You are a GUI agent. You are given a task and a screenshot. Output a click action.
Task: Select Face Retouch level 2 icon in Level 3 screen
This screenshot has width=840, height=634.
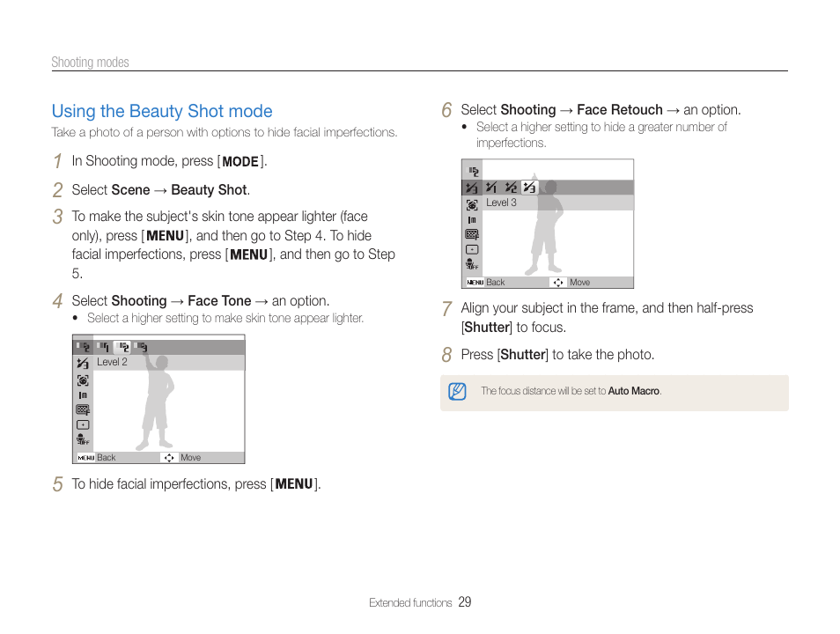click(x=511, y=187)
